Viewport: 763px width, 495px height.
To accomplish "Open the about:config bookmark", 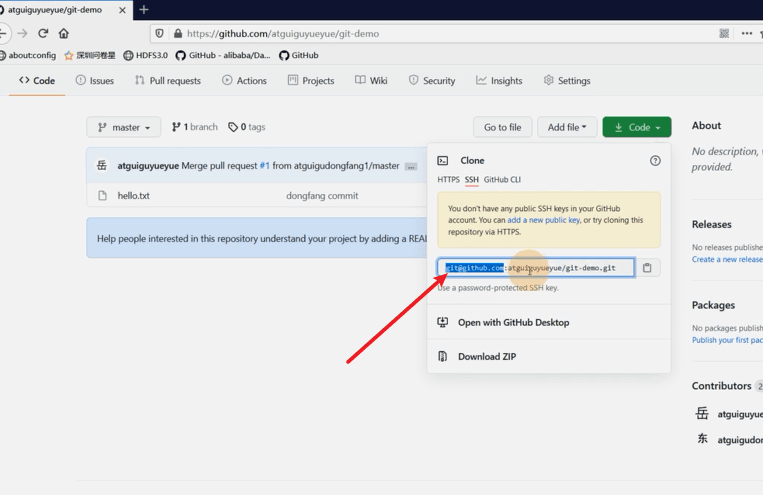I will coord(28,55).
